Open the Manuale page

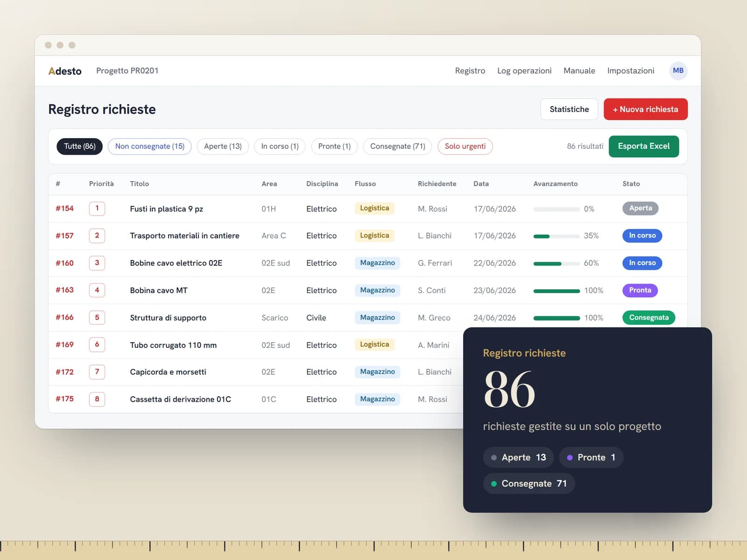tap(579, 70)
